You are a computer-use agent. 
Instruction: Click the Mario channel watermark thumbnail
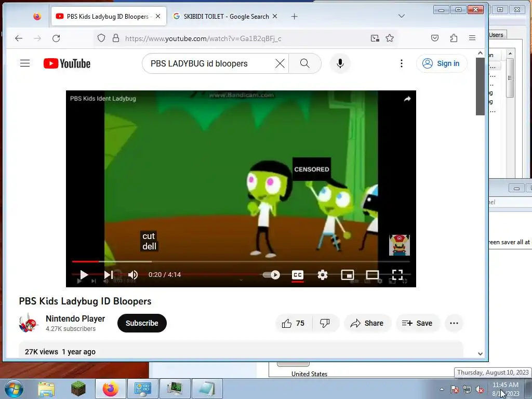(x=400, y=245)
